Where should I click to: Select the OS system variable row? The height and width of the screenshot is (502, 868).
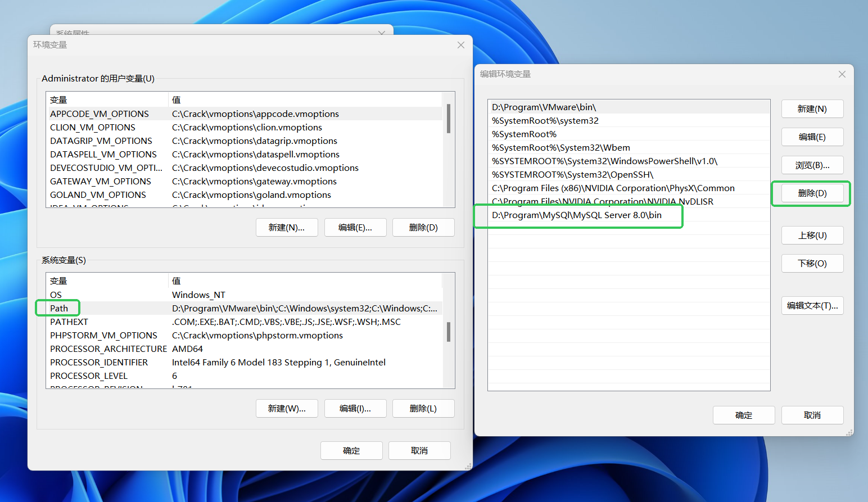245,295
